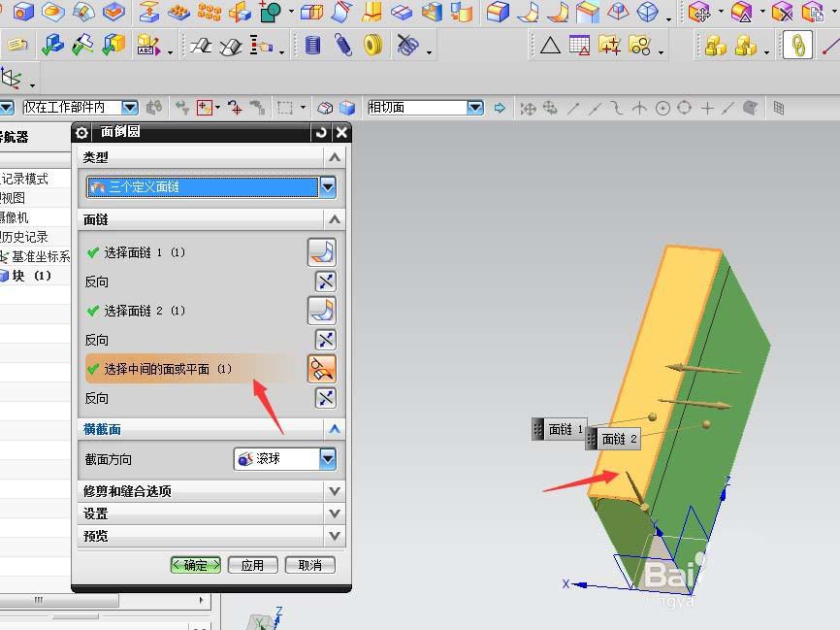
Task: Click the triangle draft icon in toolbar
Action: (549, 45)
